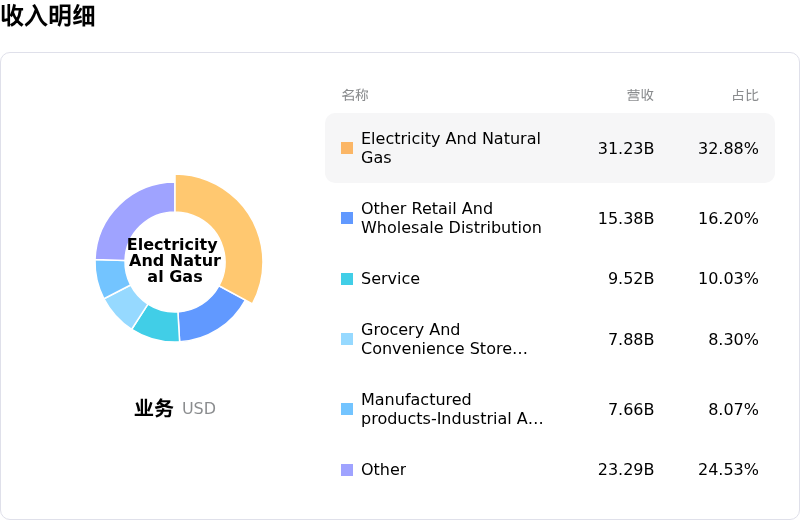Click the swatch beside Manufactured products-Industrial
This screenshot has height=520, width=800.
click(347, 409)
